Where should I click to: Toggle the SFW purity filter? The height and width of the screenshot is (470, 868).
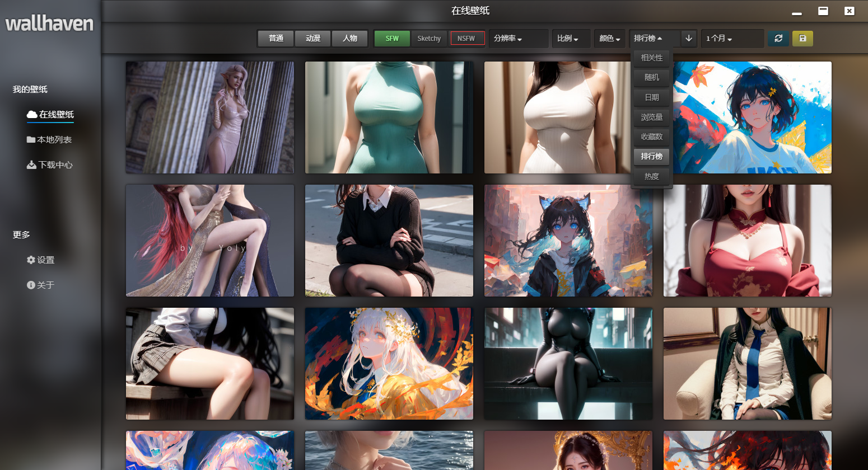(x=392, y=39)
